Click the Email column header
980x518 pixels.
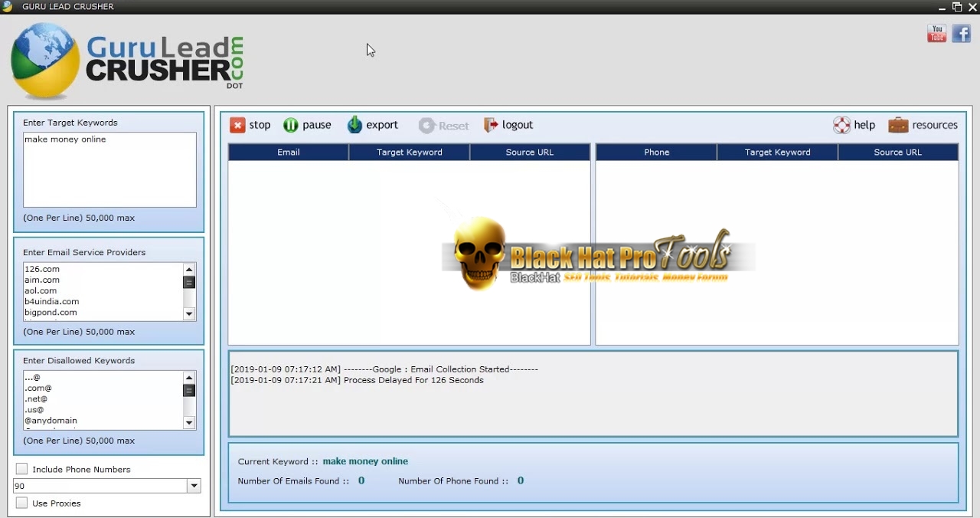point(289,152)
